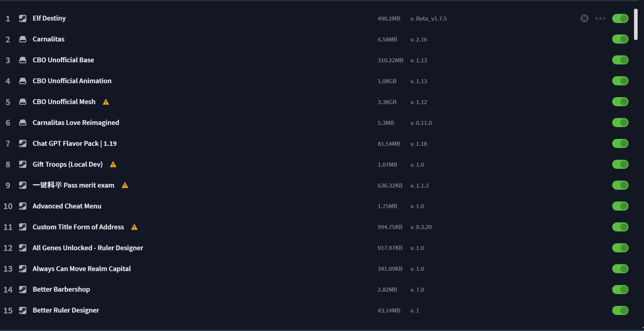Click the version text v. 7.0
Viewport: 644px width, 331px height.
pos(417,290)
